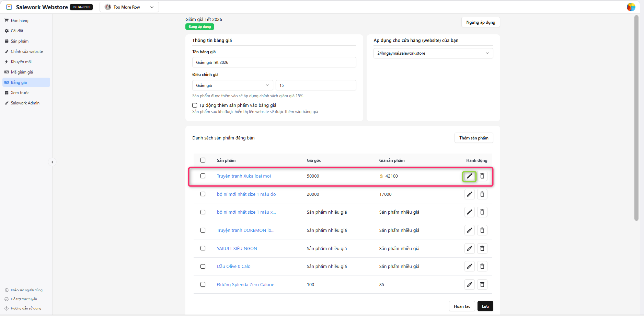Edit price of Đường Splenda Zero Calorie
Screen dimensions: 644x316
pos(469,284)
